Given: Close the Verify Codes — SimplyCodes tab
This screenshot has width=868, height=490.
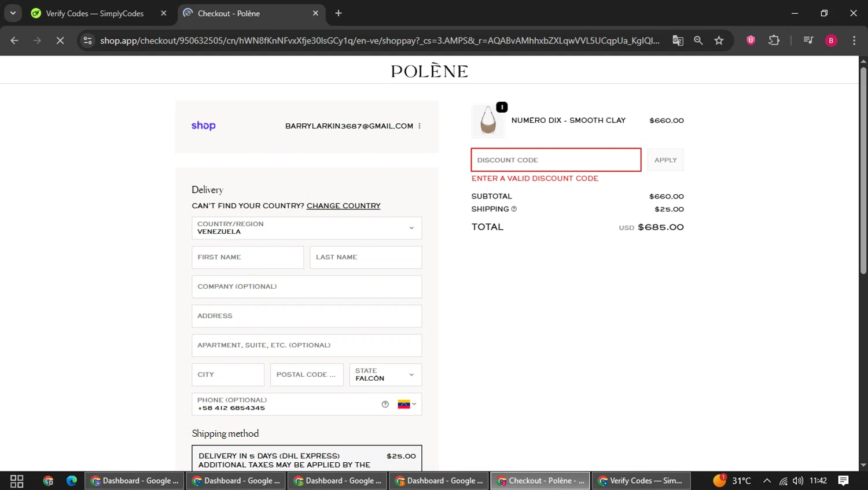Looking at the screenshot, I should click(x=164, y=13).
